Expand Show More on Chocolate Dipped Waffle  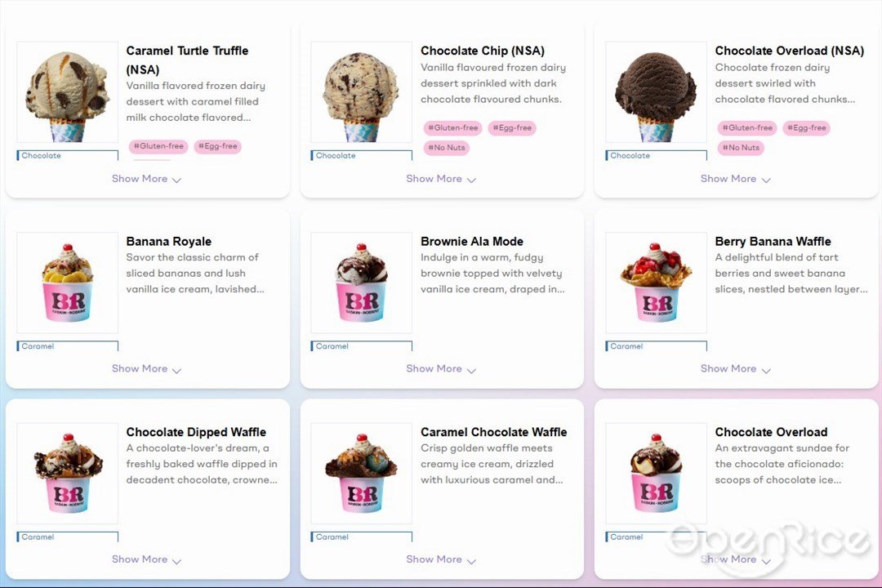(146, 560)
